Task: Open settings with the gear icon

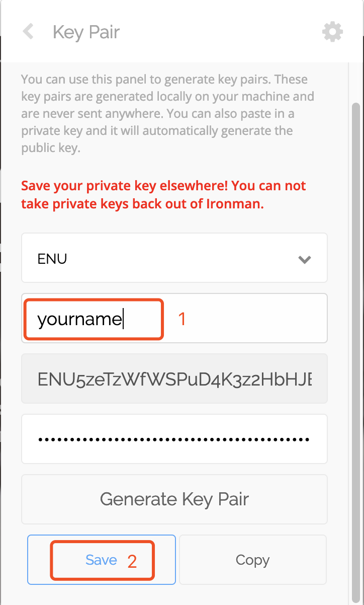Action: coord(332,32)
